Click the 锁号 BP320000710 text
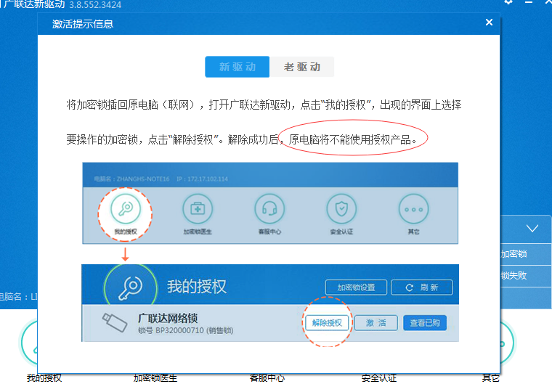Viewport: 552px width, 392px height. tap(185, 330)
